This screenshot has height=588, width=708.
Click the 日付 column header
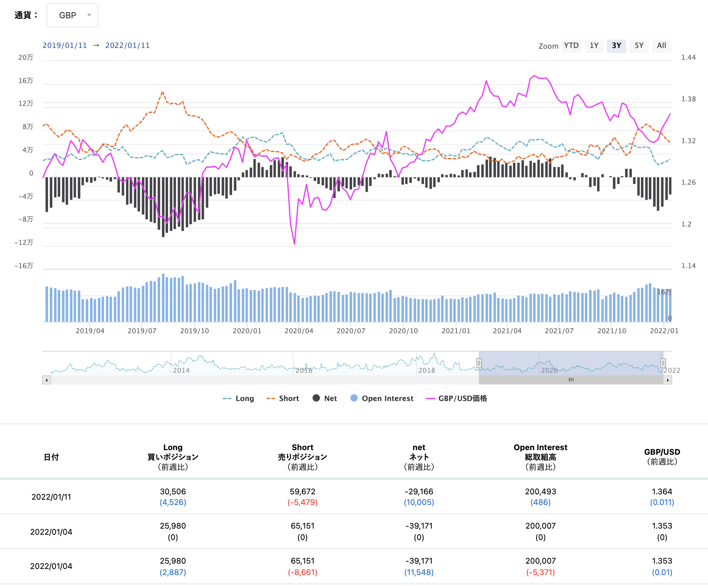(51, 457)
